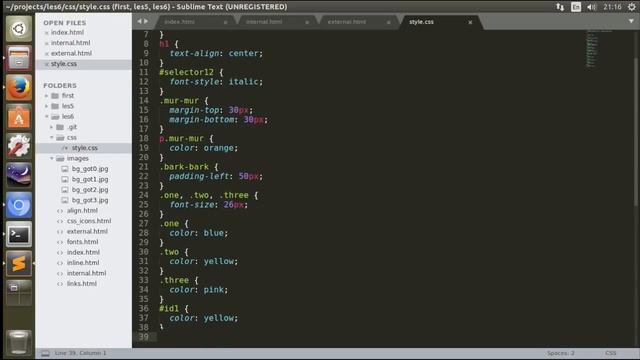Open fonts.html in sidebar
640x360 pixels.
[82, 242]
